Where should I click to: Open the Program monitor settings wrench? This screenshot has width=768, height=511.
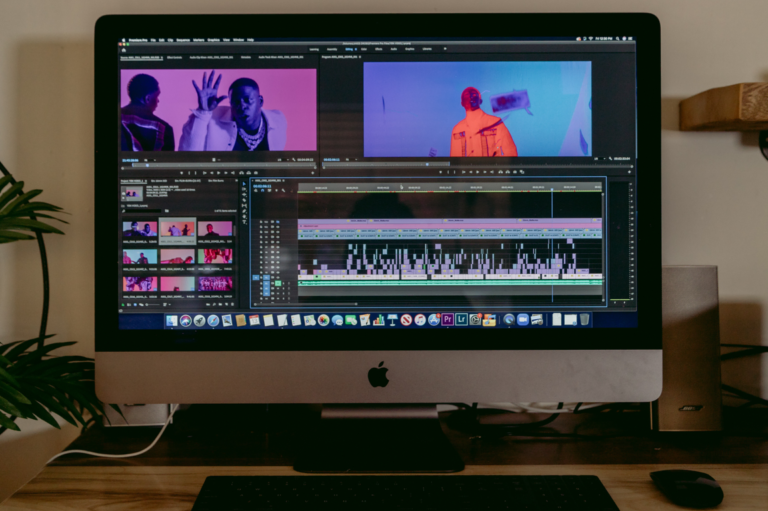pos(610,159)
